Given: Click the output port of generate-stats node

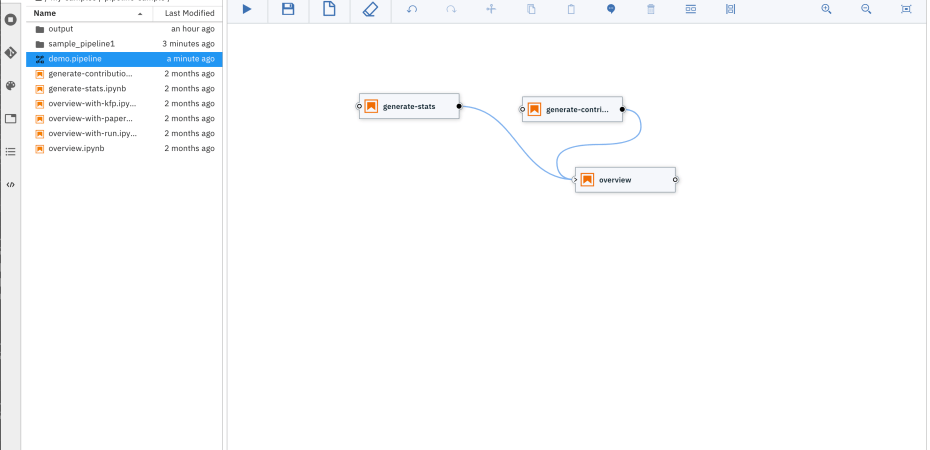Looking at the screenshot, I should 459,106.
